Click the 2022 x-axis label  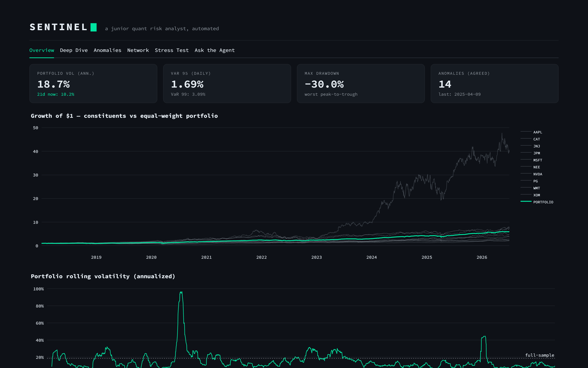click(x=261, y=257)
